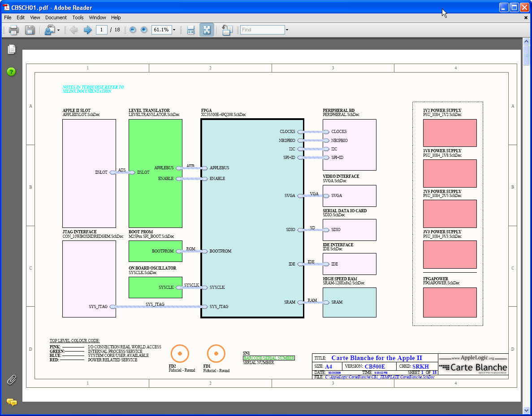Click the 61.1% zoom value field

[x=161, y=30]
